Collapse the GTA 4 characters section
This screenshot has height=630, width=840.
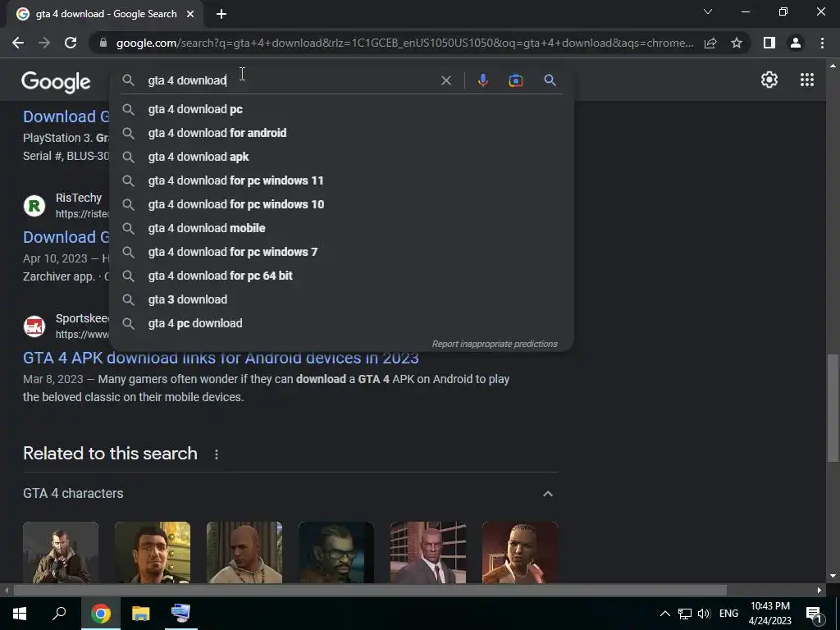547,493
